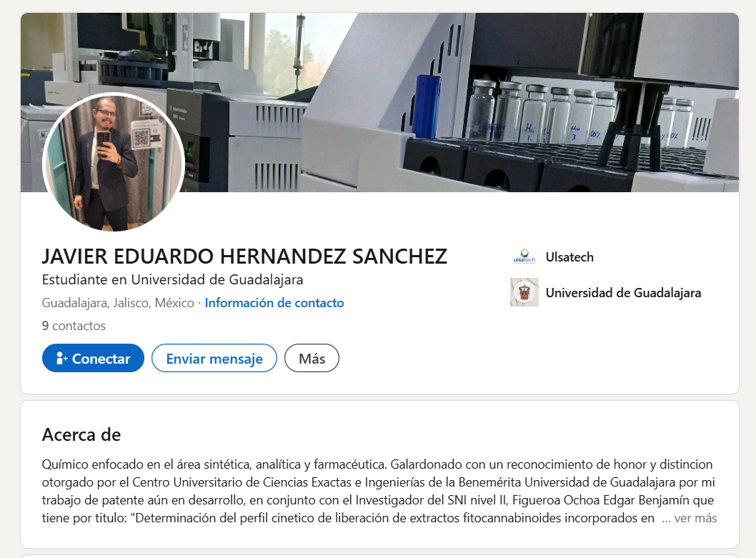Click the Acerca de section heading

(x=81, y=434)
